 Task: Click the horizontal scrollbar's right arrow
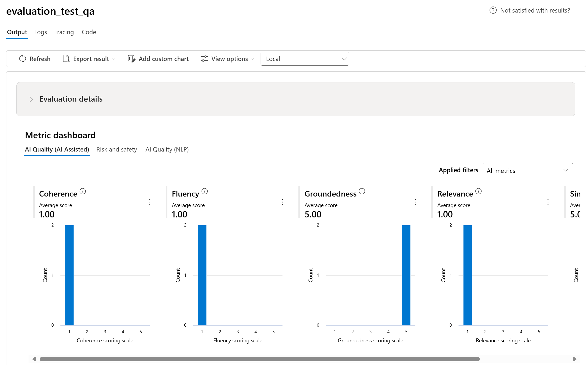coord(574,359)
